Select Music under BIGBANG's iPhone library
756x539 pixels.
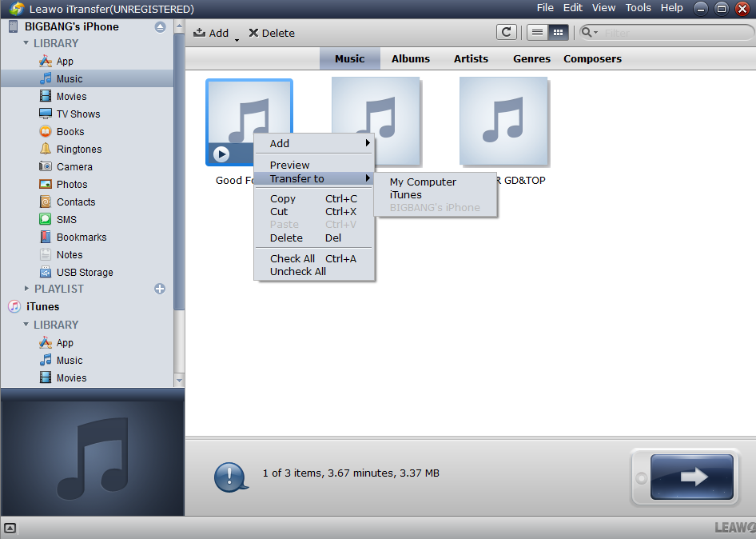(87, 78)
